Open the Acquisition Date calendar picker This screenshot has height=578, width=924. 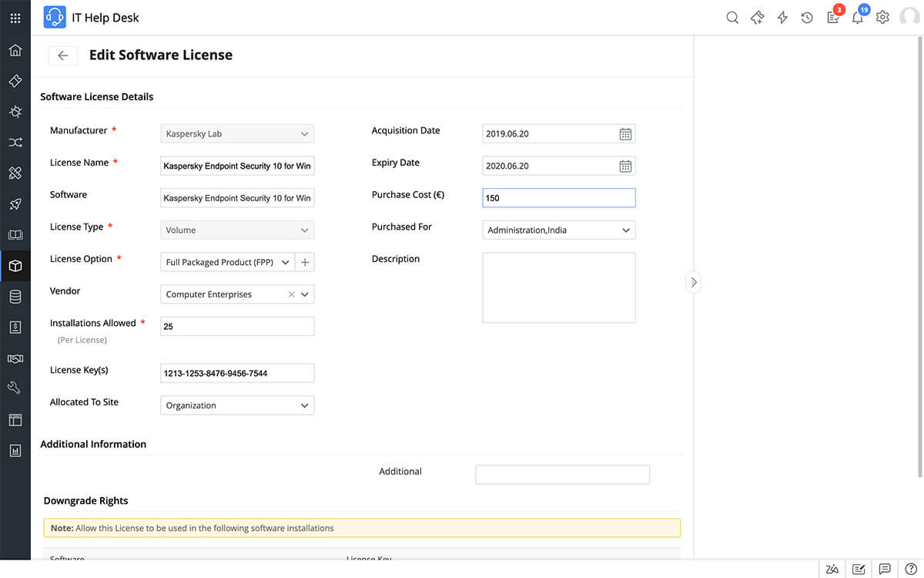pyautogui.click(x=625, y=133)
